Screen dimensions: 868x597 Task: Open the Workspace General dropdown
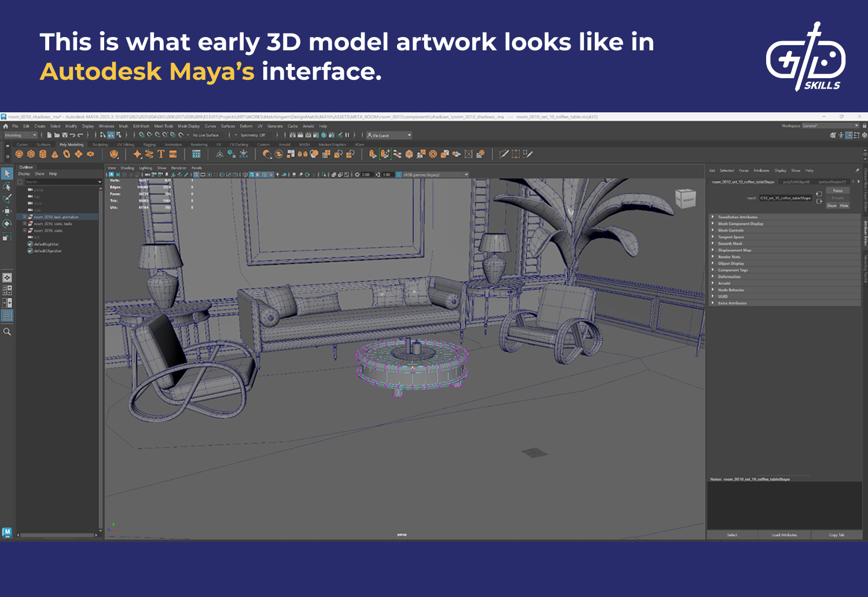click(x=830, y=126)
